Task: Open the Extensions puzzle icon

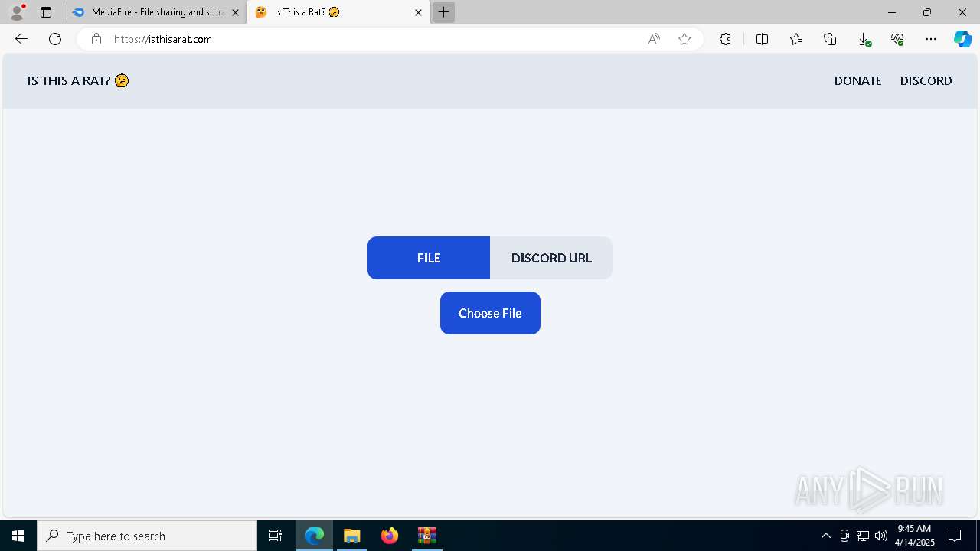Action: point(725,39)
